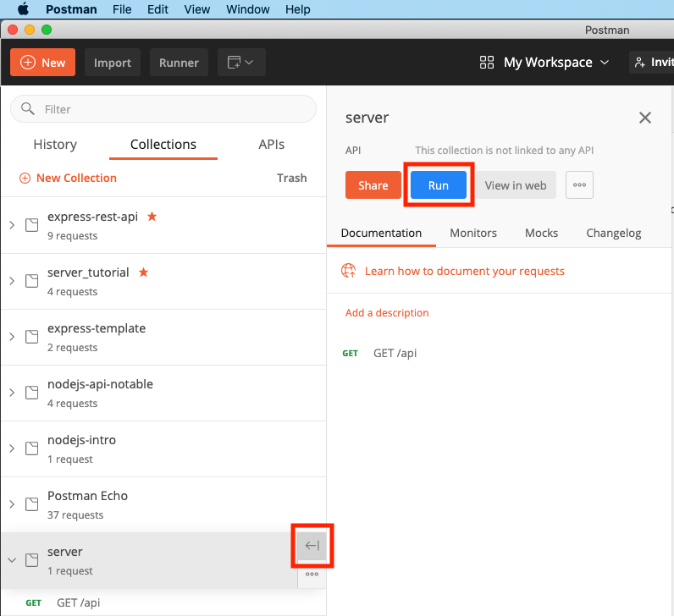Screen dimensions: 674x616
Task: Open the View menu
Action: pos(197,9)
